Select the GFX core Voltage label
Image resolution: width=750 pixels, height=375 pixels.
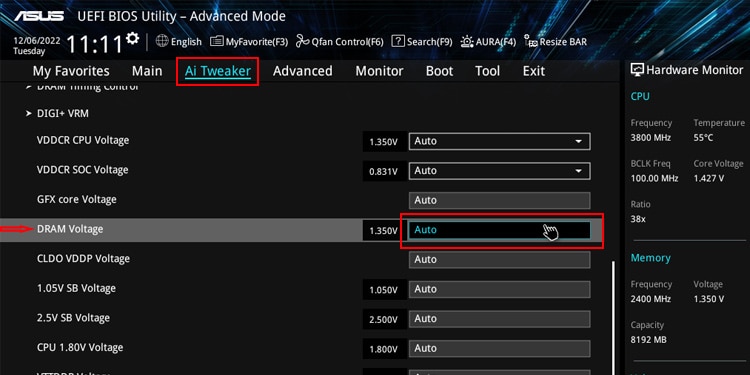[x=77, y=199]
